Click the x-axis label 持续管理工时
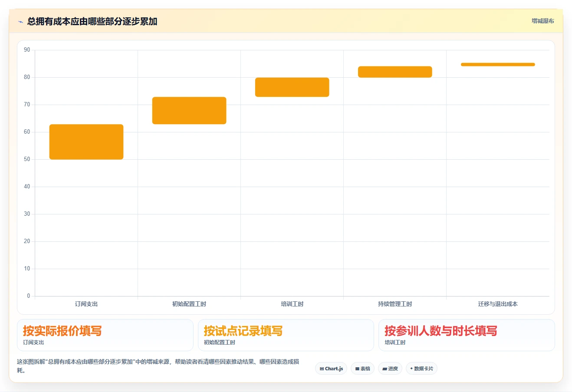This screenshot has height=392, width=572. [x=395, y=304]
